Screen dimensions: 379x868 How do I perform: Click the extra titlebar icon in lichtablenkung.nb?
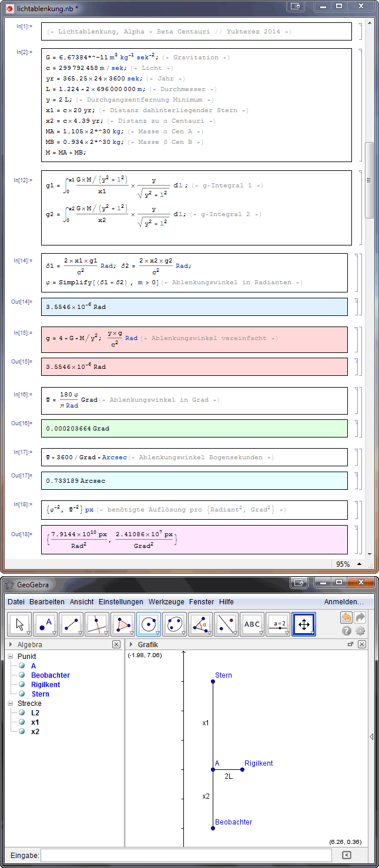[296, 6]
